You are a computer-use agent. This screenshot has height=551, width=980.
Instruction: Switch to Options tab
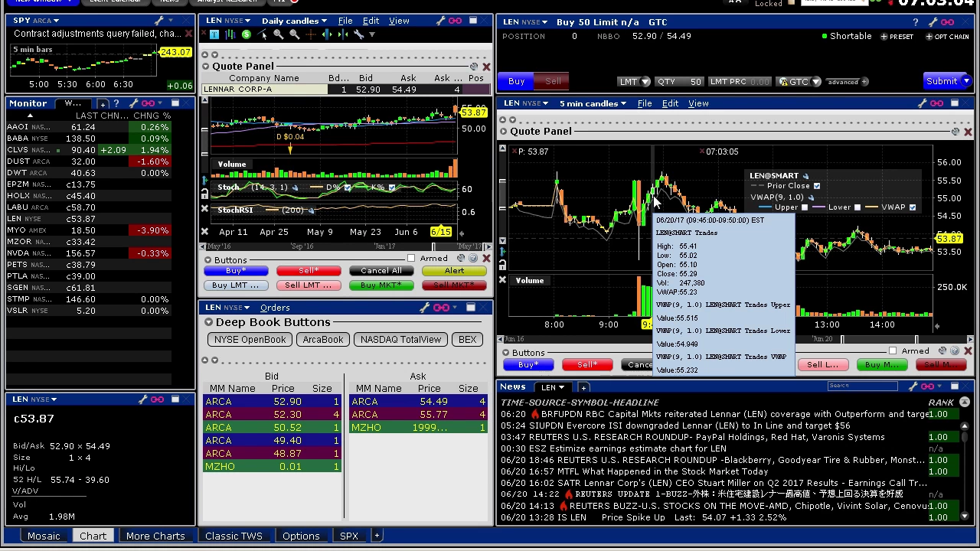pos(301,536)
